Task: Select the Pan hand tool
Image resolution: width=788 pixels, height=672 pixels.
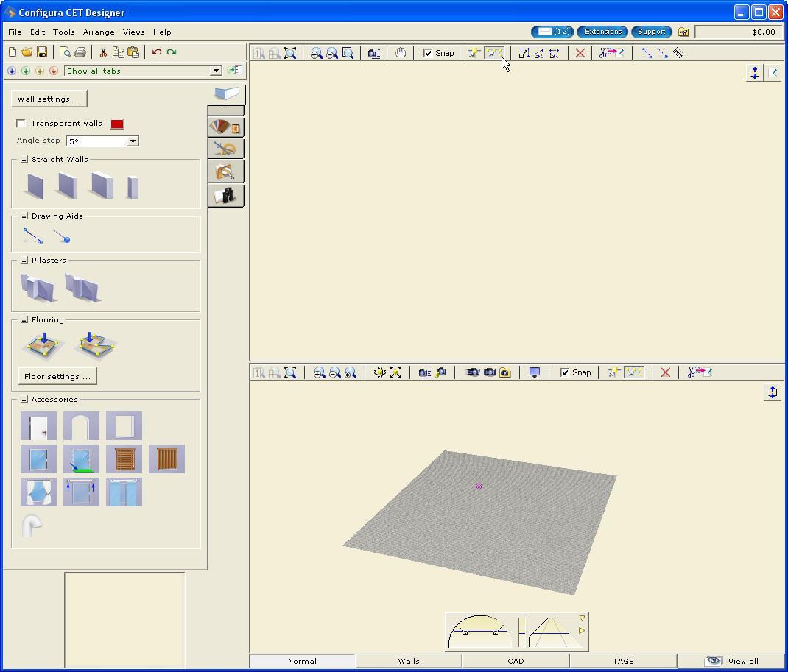Action: [x=401, y=53]
